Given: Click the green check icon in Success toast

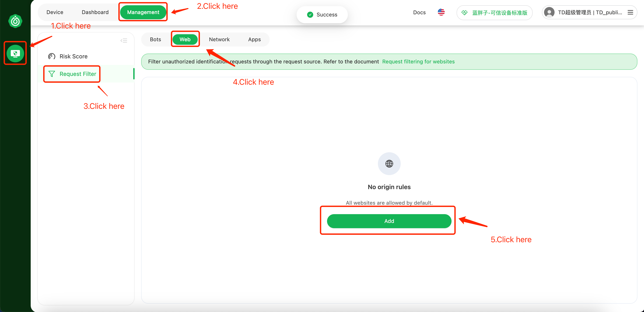Looking at the screenshot, I should pyautogui.click(x=310, y=15).
